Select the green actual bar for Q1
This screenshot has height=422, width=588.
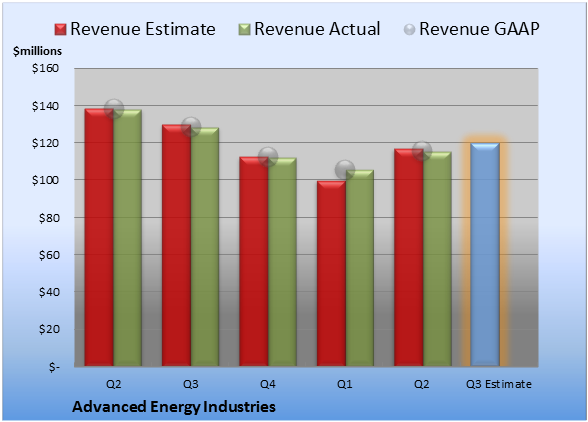click(x=360, y=268)
